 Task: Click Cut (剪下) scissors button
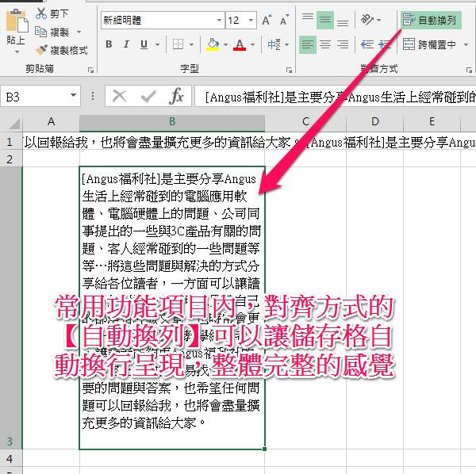coord(52,13)
